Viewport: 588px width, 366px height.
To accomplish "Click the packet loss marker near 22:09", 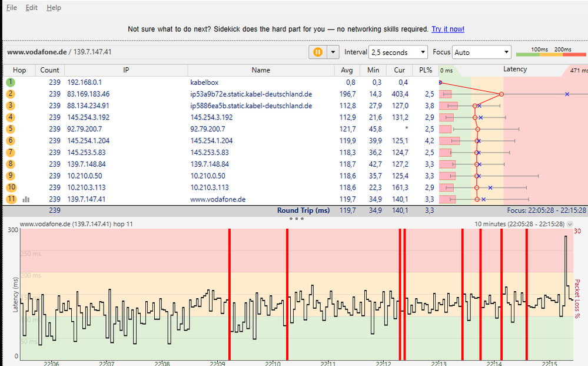I will [x=230, y=294].
